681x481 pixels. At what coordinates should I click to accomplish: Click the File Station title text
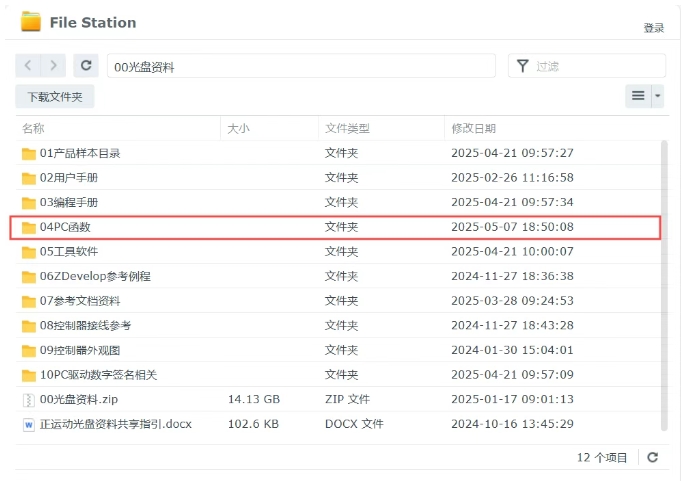click(93, 23)
